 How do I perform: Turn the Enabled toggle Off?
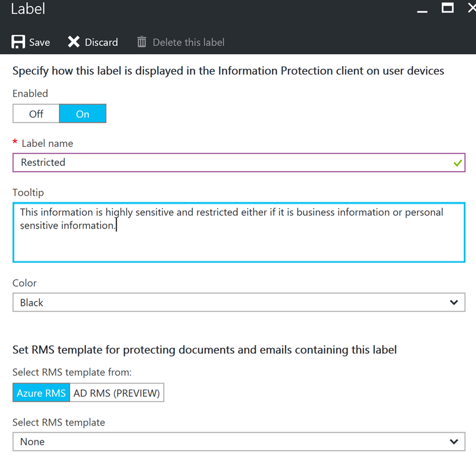click(36, 114)
